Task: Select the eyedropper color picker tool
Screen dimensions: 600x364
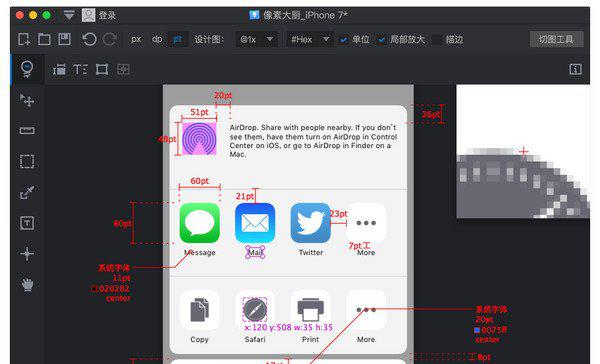Action: click(27, 192)
